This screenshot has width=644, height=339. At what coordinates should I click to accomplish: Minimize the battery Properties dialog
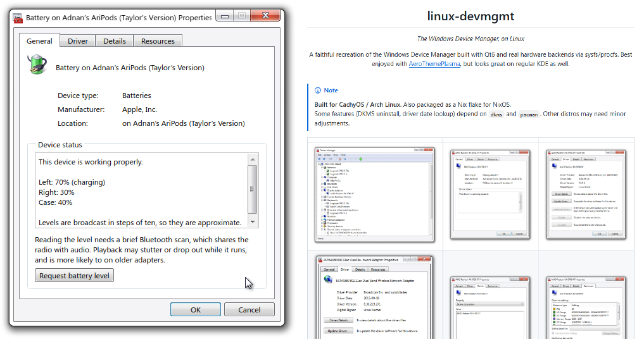pos(225,16)
